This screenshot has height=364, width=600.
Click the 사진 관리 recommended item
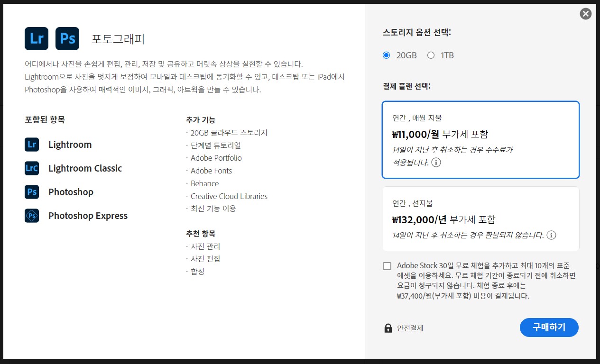[x=205, y=246]
